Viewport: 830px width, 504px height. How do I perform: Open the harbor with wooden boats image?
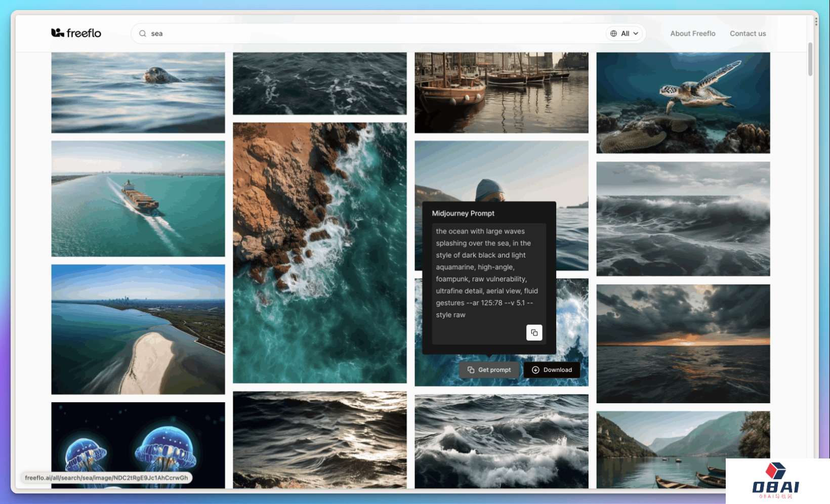501,93
